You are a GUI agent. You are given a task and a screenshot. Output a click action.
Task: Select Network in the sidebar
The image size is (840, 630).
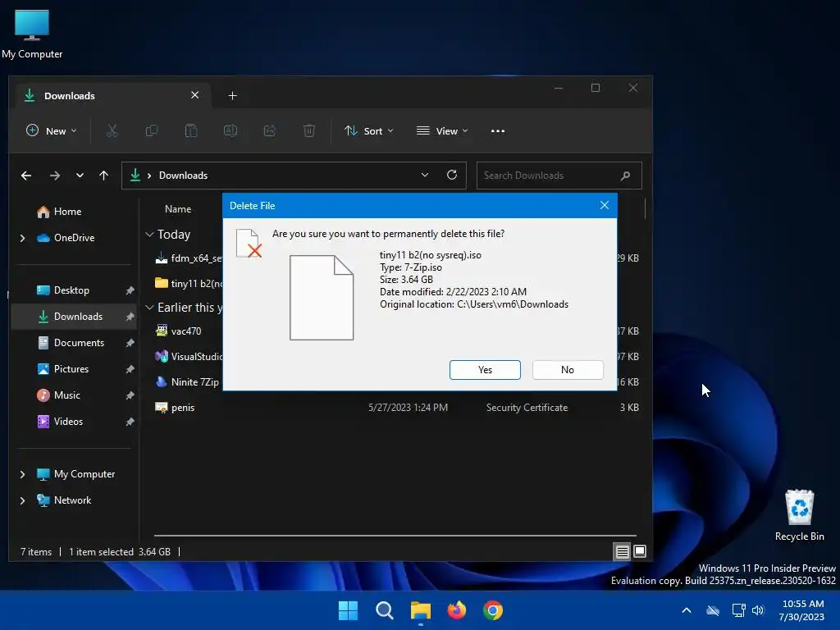73,500
